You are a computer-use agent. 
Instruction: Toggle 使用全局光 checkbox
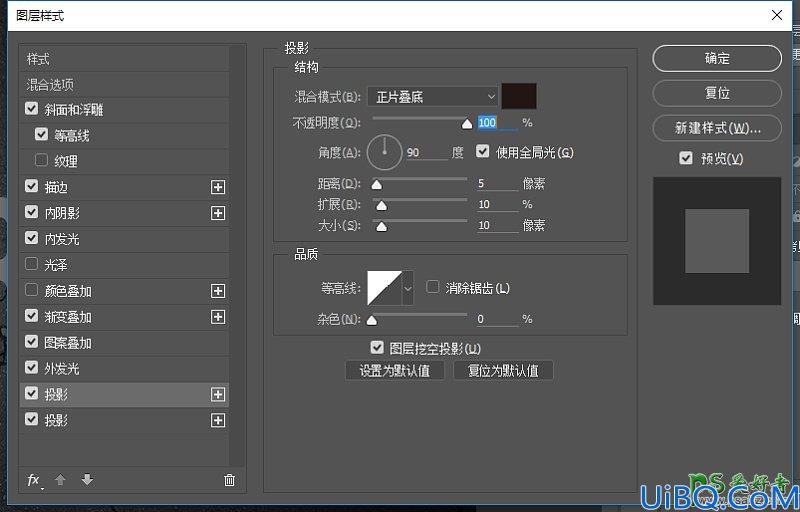pos(483,151)
